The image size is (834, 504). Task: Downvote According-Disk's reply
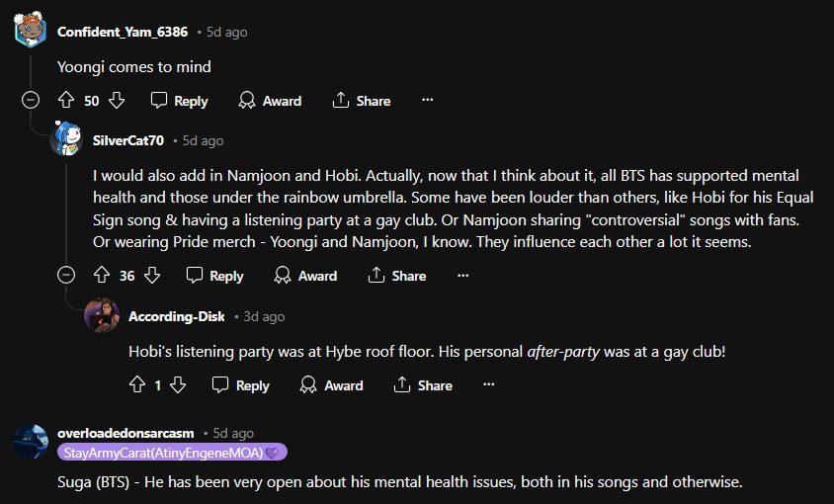tap(177, 385)
